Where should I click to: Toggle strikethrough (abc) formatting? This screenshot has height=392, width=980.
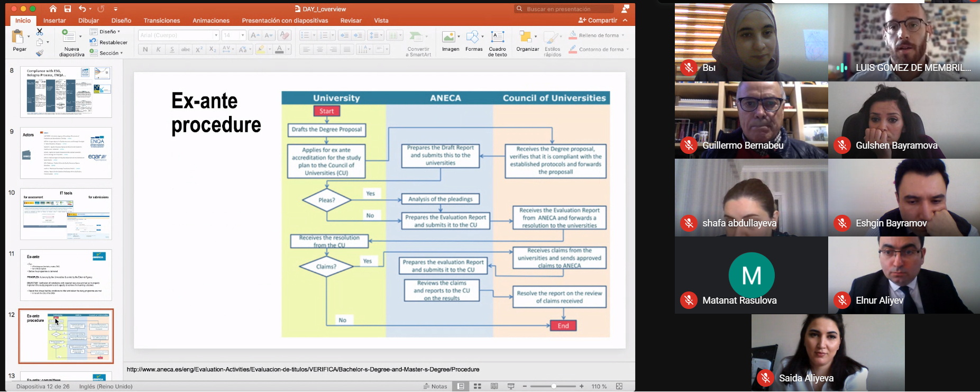[186, 49]
